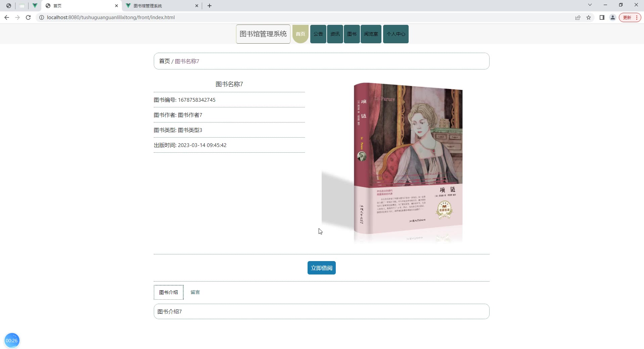Screen dimensions: 644x349
Task: Go back using the browser back arrow
Action: (7, 17)
